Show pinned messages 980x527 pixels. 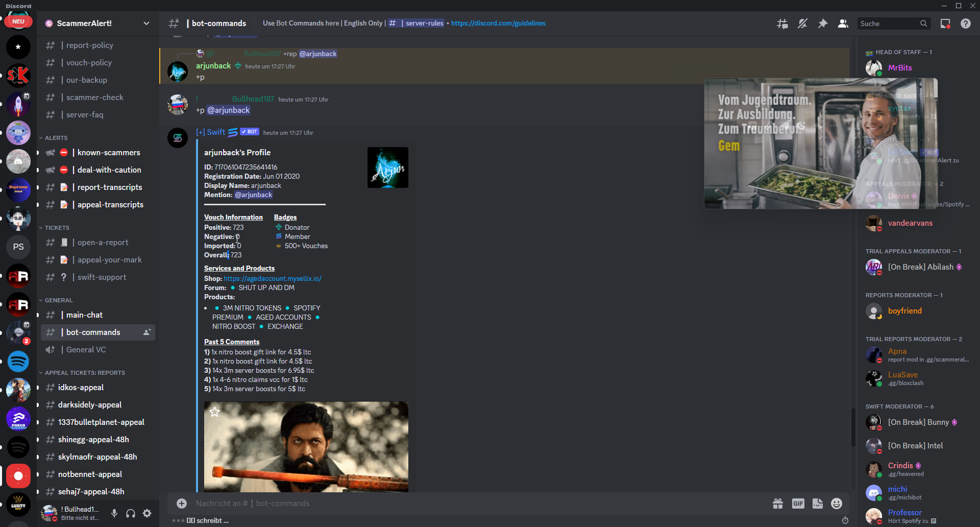coord(823,23)
